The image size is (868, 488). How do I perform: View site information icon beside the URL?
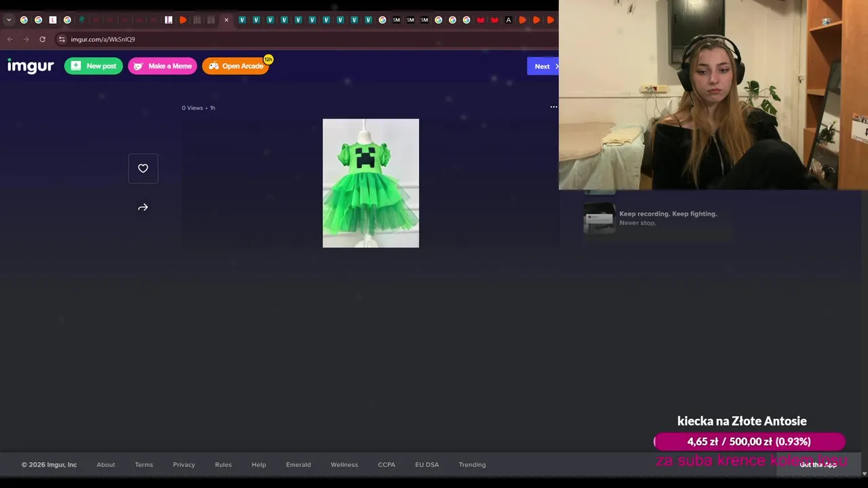(62, 39)
